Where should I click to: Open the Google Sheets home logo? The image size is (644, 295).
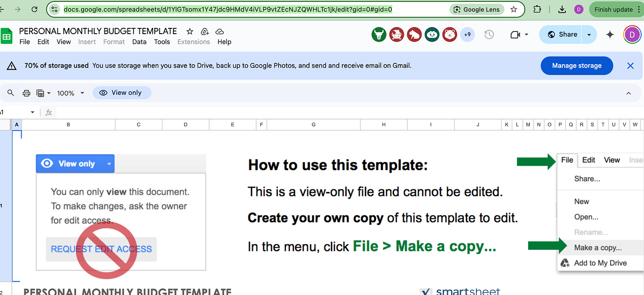(6, 36)
